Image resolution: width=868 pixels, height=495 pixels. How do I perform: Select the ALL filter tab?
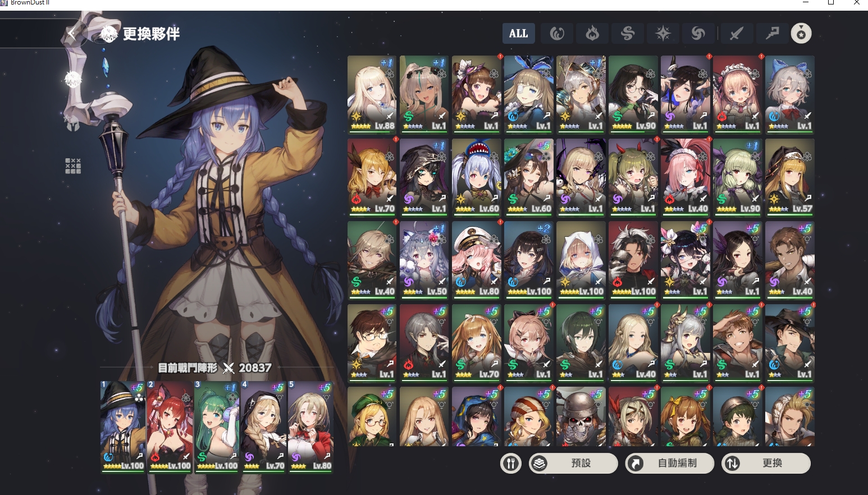(x=518, y=34)
